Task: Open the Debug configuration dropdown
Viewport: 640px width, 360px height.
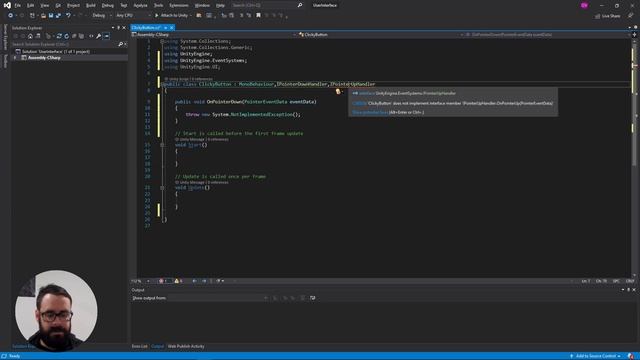Action: click(x=102, y=16)
